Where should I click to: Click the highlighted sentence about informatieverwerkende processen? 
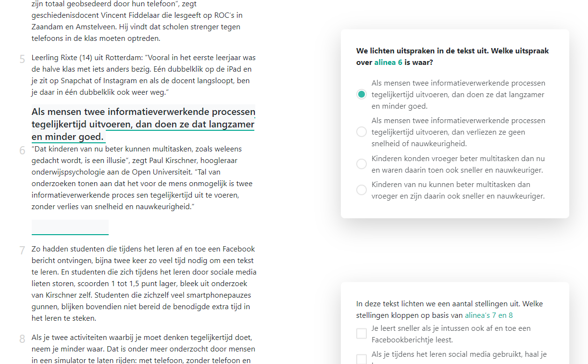pos(143,123)
